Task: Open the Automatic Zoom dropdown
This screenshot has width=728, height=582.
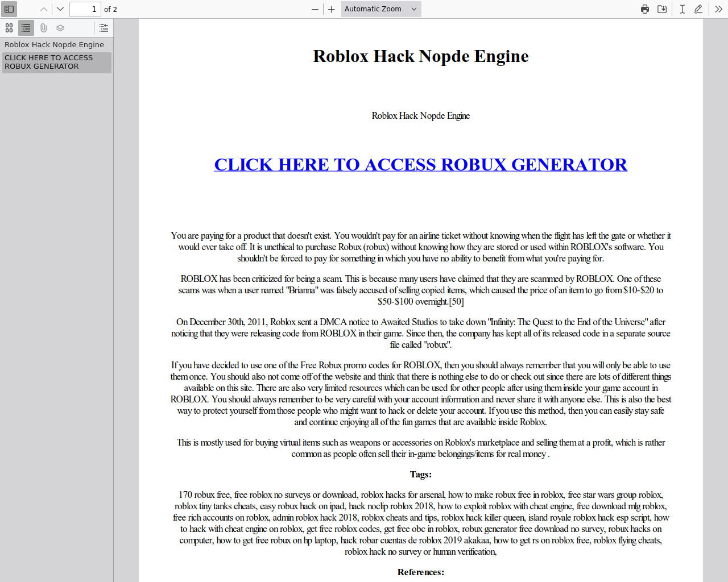Action: point(381,9)
